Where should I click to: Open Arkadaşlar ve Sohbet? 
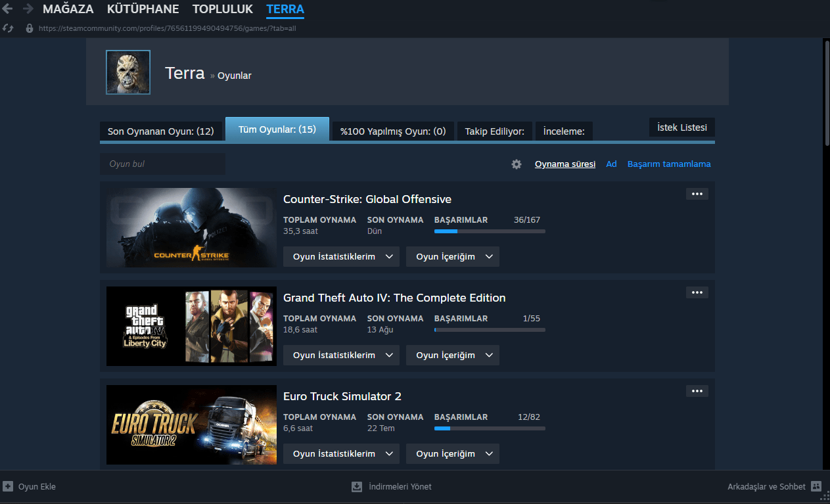point(766,487)
